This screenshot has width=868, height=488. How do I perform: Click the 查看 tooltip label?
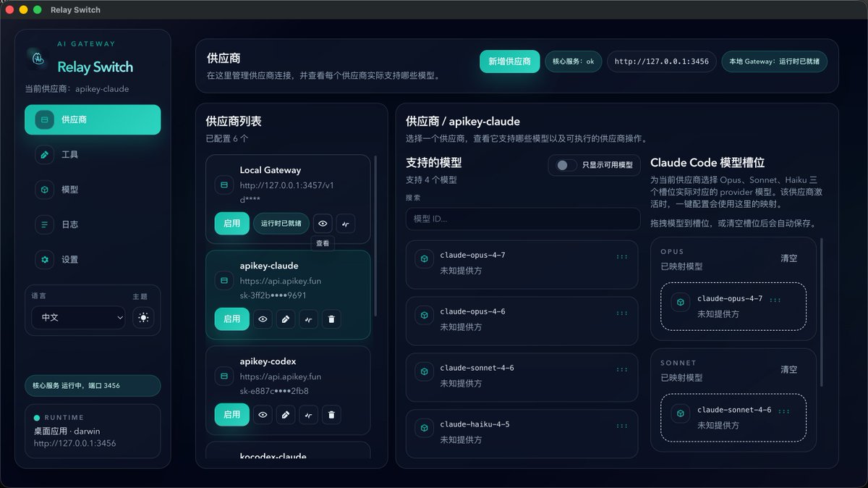pyautogui.click(x=323, y=243)
